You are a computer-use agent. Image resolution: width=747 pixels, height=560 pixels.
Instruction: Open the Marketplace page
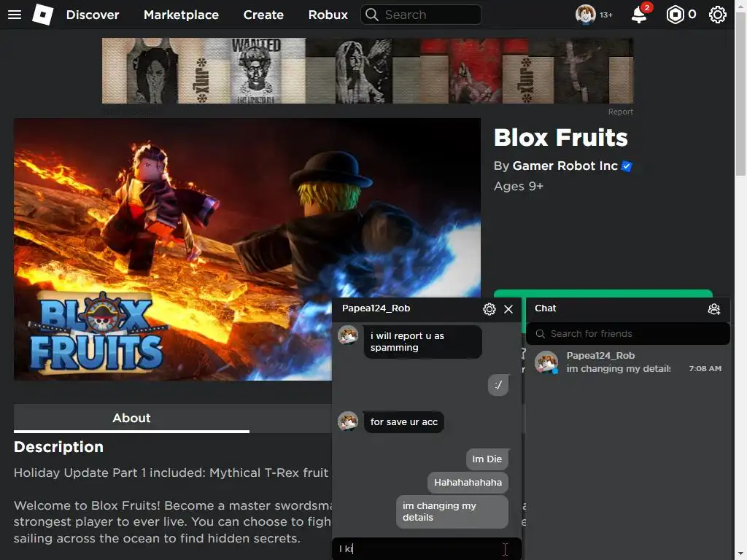(181, 15)
